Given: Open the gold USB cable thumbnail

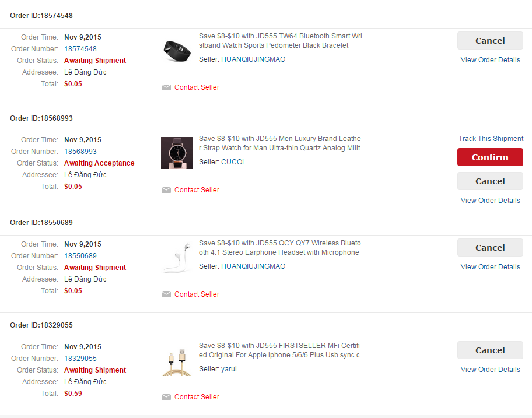Looking at the screenshot, I should pyautogui.click(x=176, y=360).
